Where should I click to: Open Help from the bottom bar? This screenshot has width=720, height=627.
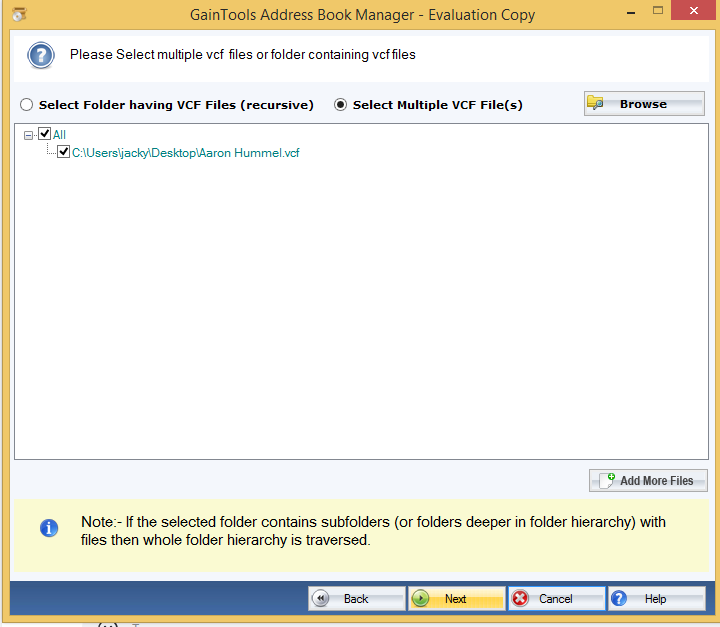coord(657,599)
